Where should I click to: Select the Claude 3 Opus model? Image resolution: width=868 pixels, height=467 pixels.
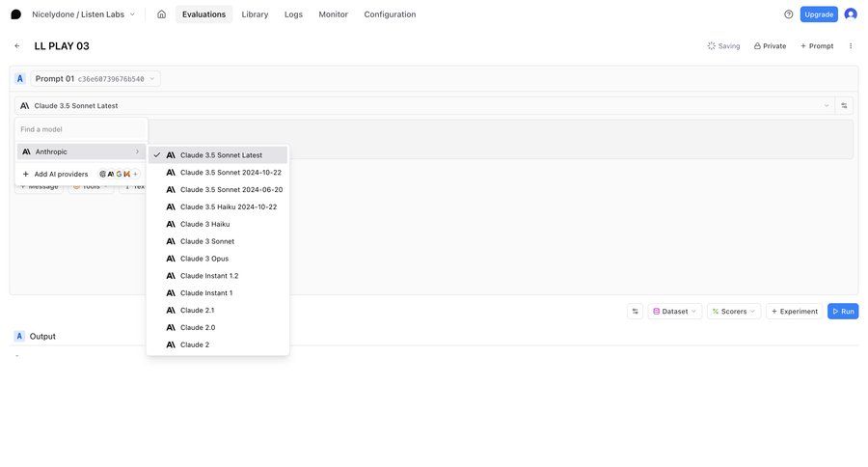tap(218, 259)
